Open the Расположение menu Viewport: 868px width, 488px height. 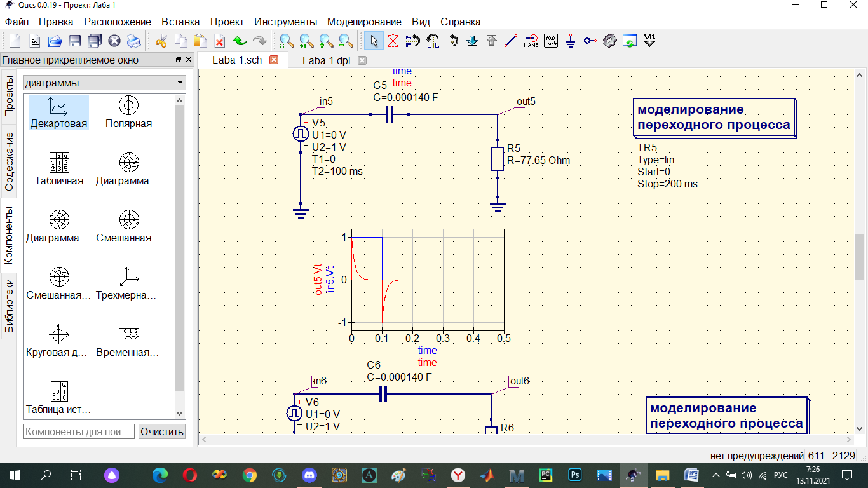click(118, 22)
